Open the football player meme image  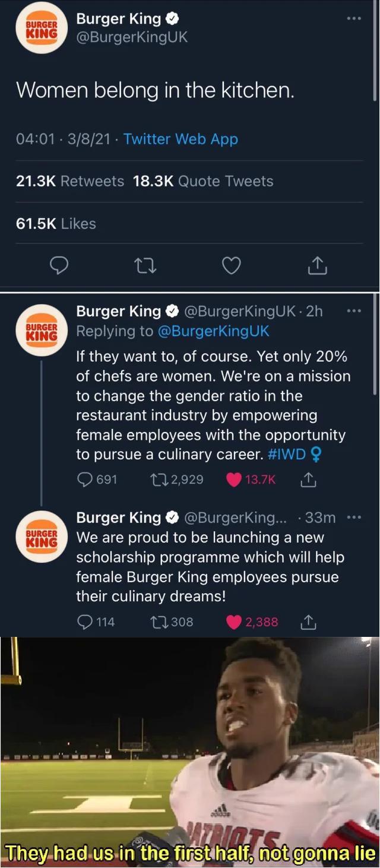tap(190, 752)
